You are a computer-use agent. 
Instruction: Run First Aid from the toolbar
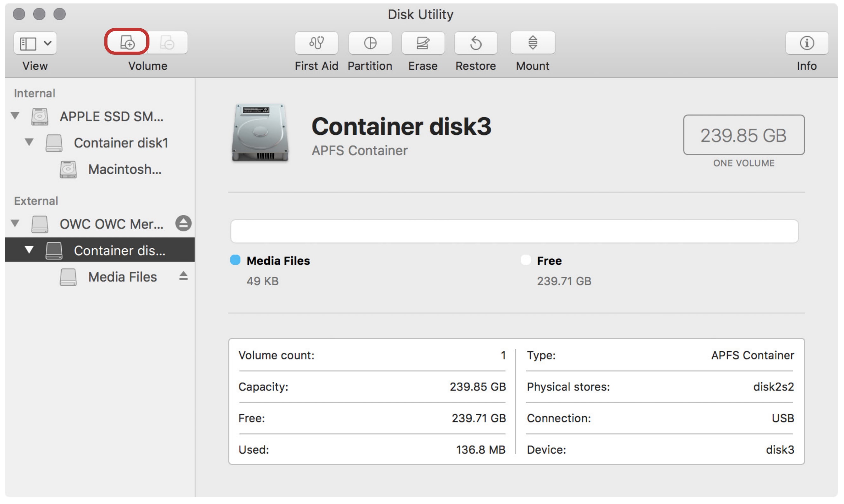(316, 43)
